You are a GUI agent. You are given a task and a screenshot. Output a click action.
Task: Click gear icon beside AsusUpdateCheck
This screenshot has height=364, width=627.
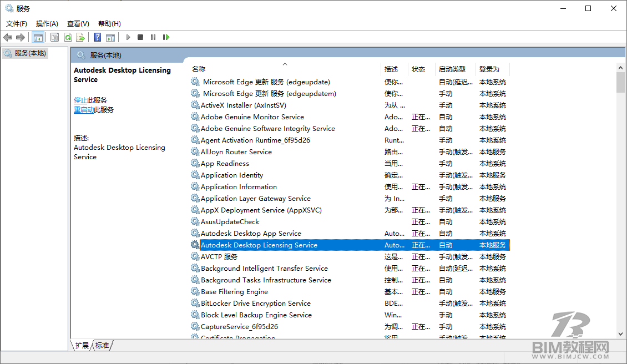coord(195,221)
